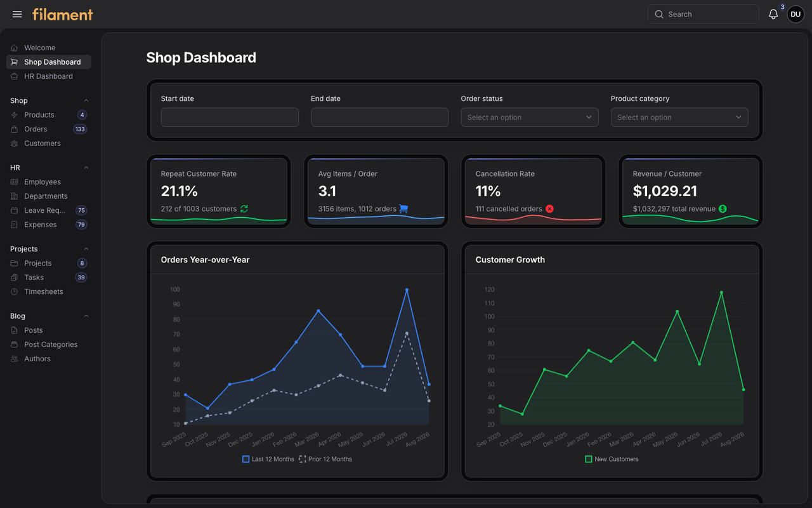Click the Orders bag icon
The width and height of the screenshot is (812, 508).
tap(15, 129)
